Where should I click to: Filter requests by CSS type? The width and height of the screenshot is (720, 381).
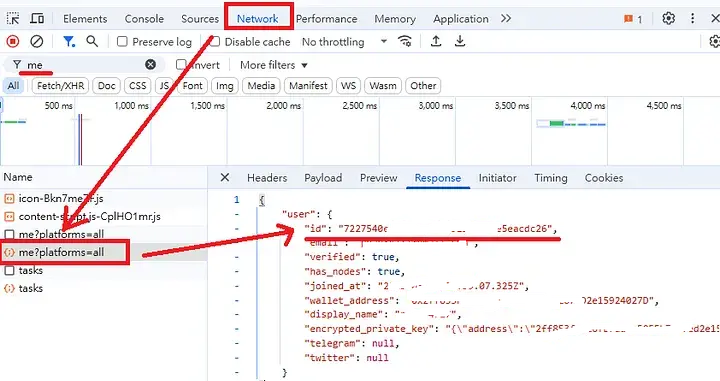coord(137,86)
